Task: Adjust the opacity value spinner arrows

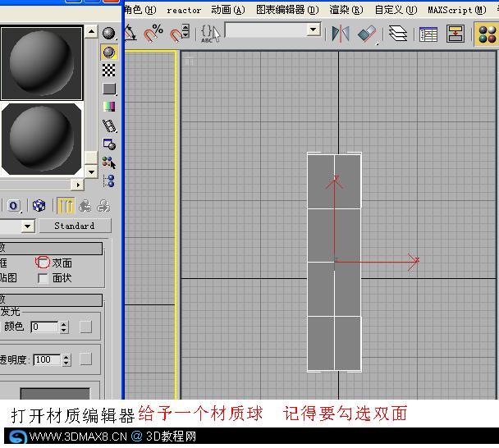Action: [x=66, y=360]
